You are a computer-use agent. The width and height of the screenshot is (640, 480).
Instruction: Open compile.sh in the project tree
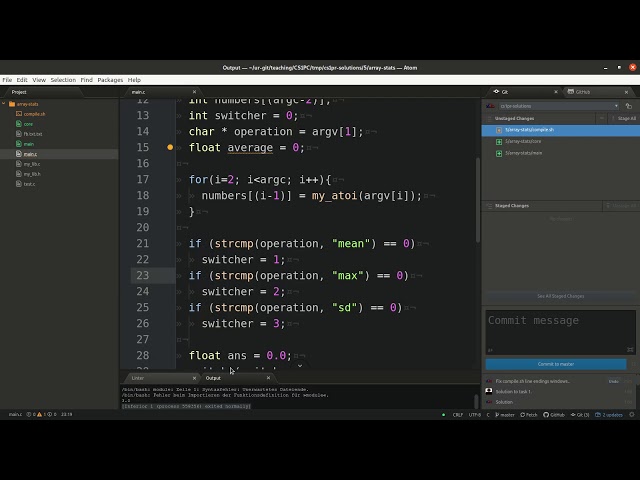pyautogui.click(x=34, y=114)
